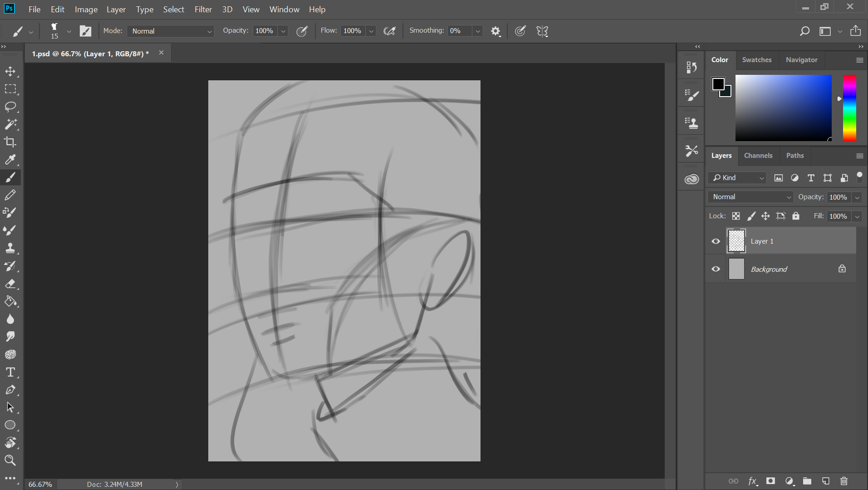Select the Lasso tool
This screenshot has width=868, height=490.
[x=10, y=107]
